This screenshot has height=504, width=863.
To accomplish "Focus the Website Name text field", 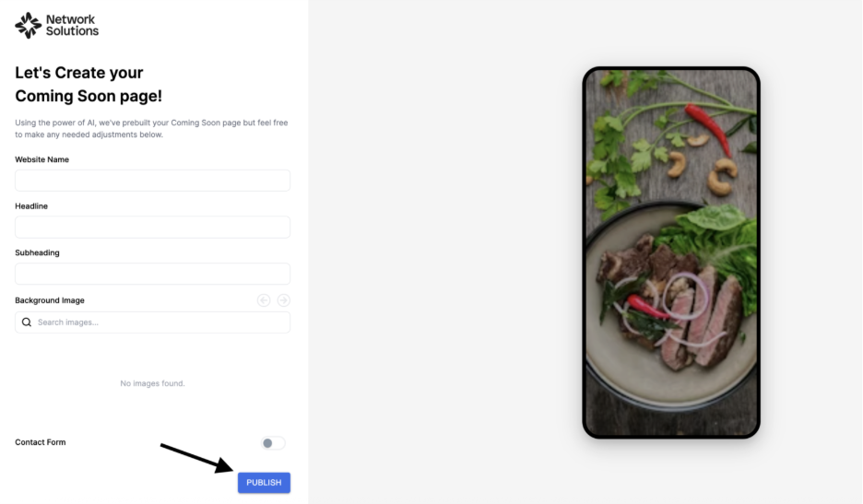I will tap(152, 181).
